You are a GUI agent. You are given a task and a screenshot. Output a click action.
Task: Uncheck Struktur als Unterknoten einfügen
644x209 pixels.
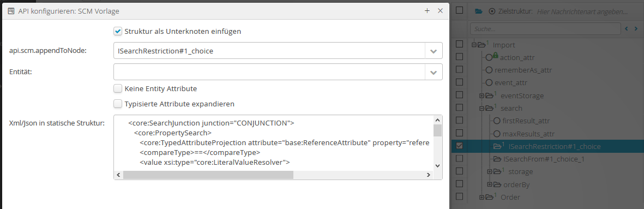tap(118, 31)
